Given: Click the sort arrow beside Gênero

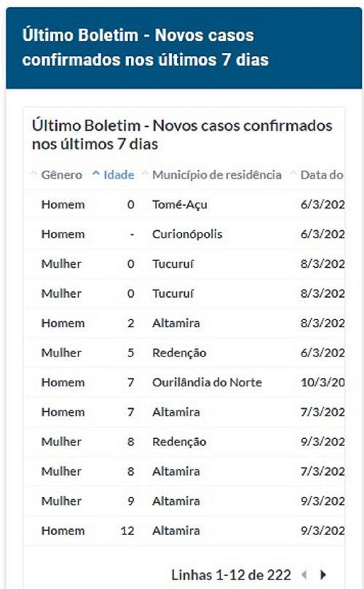Looking at the screenshot, I should [33, 174].
